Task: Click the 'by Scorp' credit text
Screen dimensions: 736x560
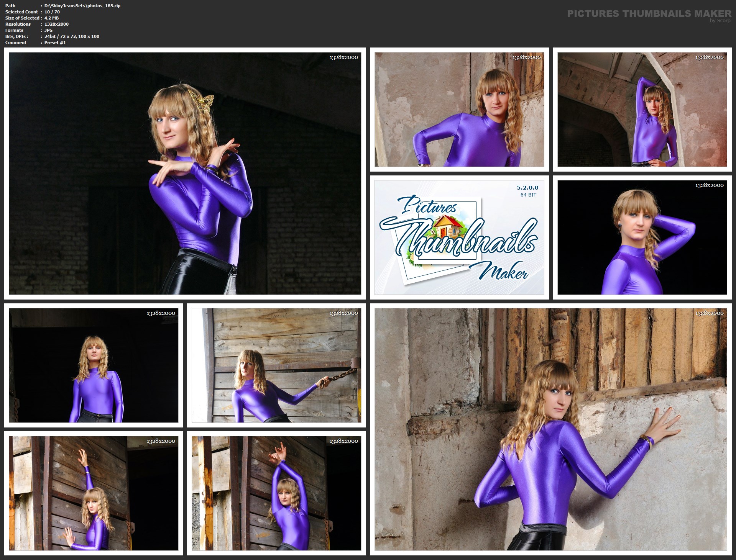Action: (720, 21)
